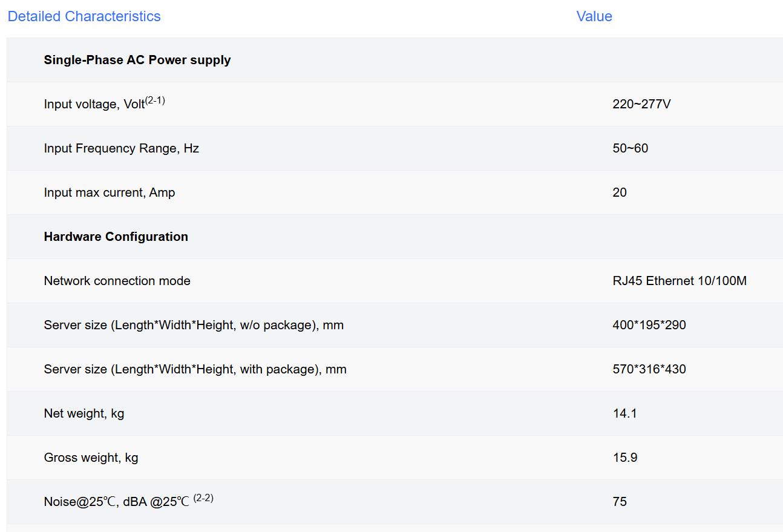Click the server size with package label

point(195,369)
